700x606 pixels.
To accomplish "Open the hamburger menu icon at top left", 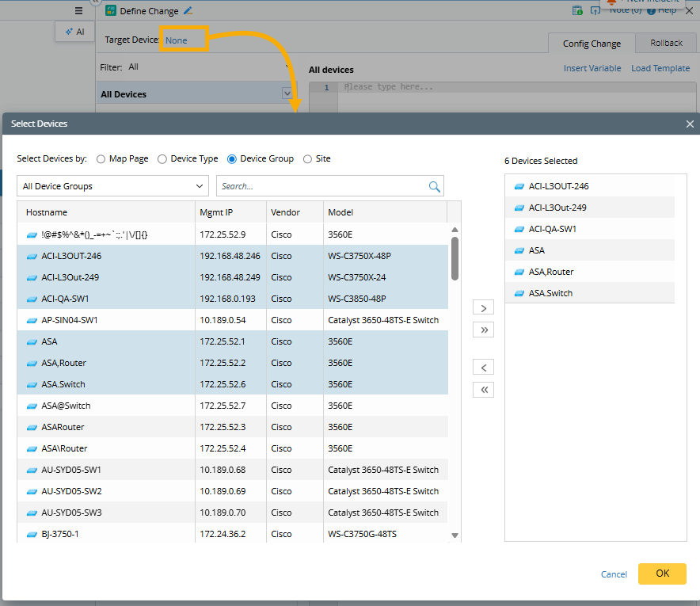I will tap(78, 11).
